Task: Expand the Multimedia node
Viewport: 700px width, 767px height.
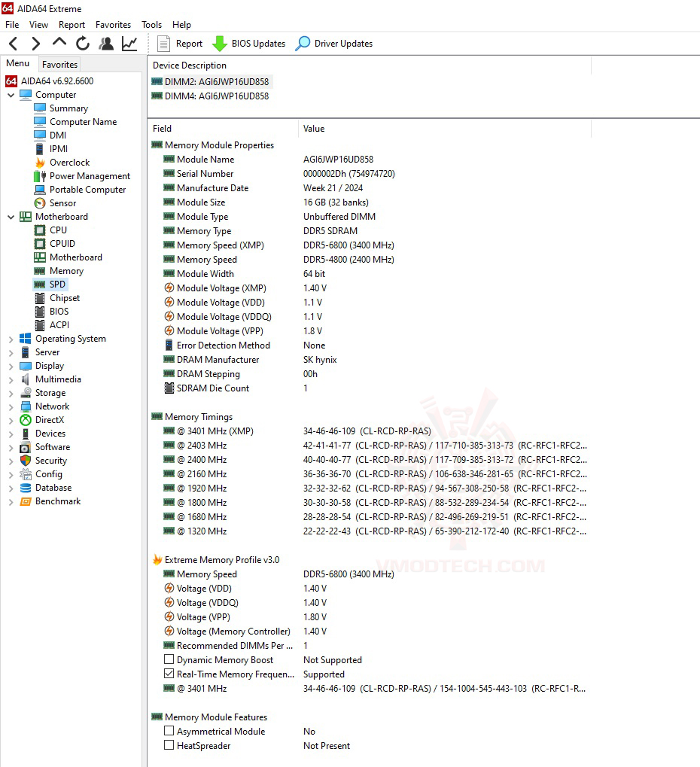Action: pos(11,379)
